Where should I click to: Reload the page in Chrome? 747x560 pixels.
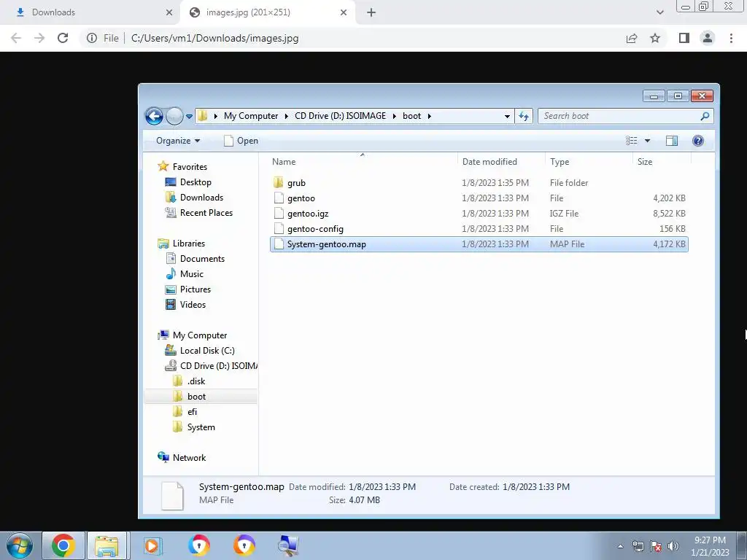coord(63,38)
